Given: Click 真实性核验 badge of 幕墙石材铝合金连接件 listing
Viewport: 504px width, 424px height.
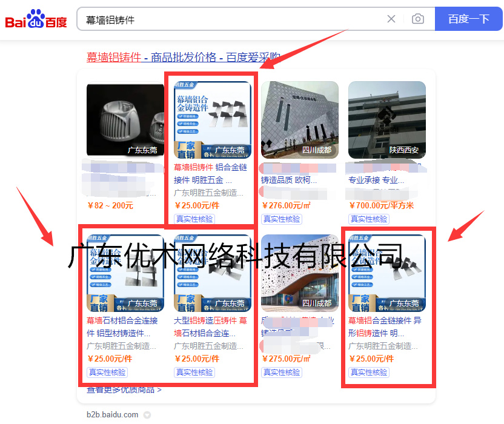Looking at the screenshot, I should tap(107, 373).
